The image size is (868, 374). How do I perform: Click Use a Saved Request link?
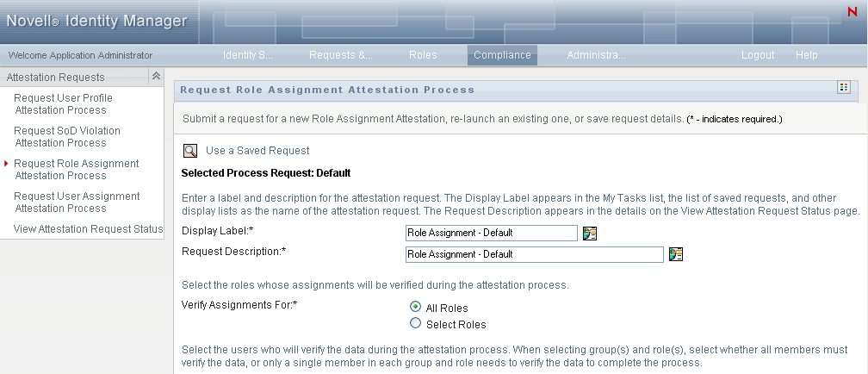[257, 151]
